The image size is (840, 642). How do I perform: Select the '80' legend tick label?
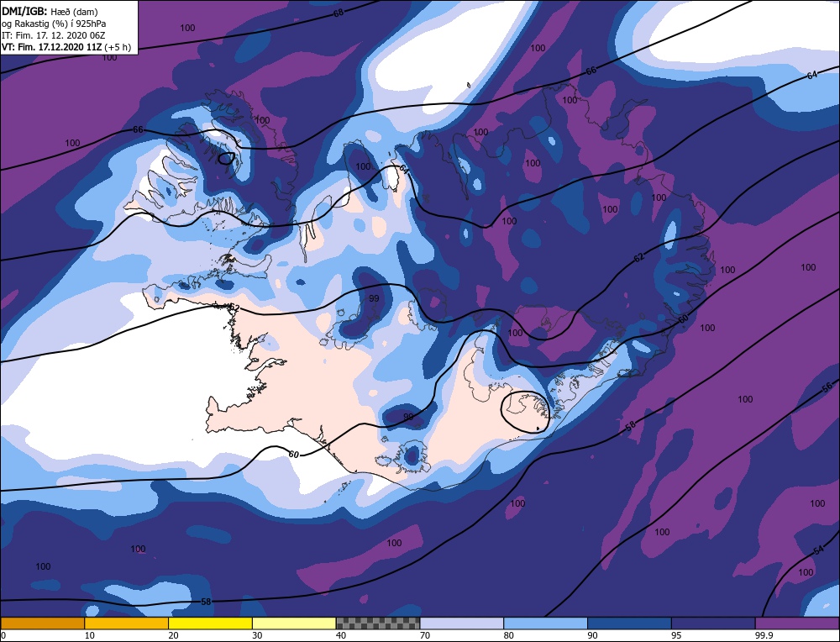509,635
